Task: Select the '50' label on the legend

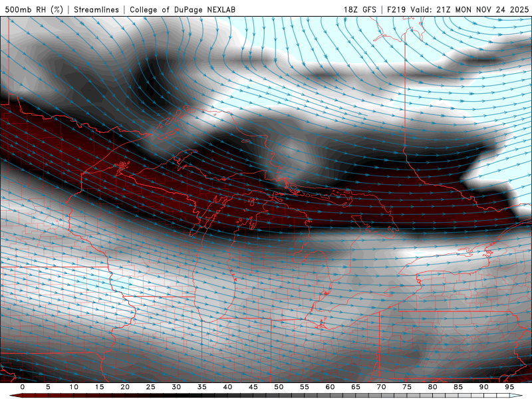Action: [279, 387]
